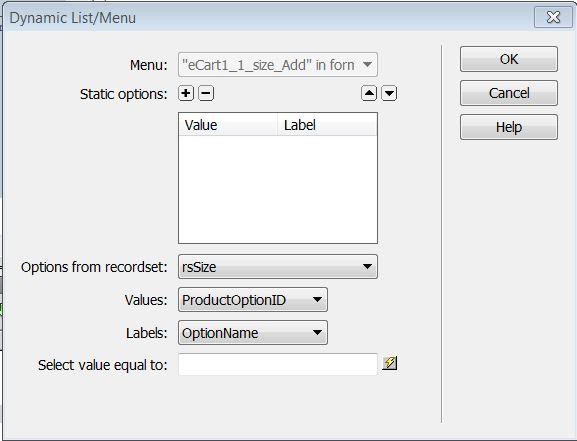
Task: Confirm with the OK button
Action: click(509, 59)
